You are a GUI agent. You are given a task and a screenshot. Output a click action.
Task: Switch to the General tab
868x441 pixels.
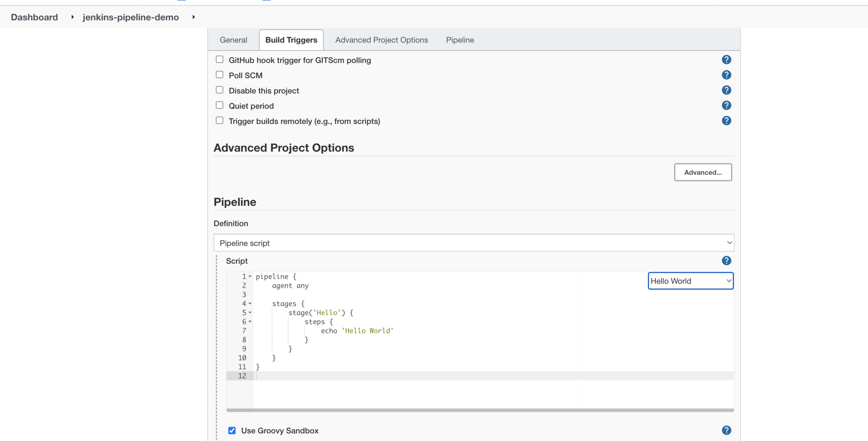[233, 40]
